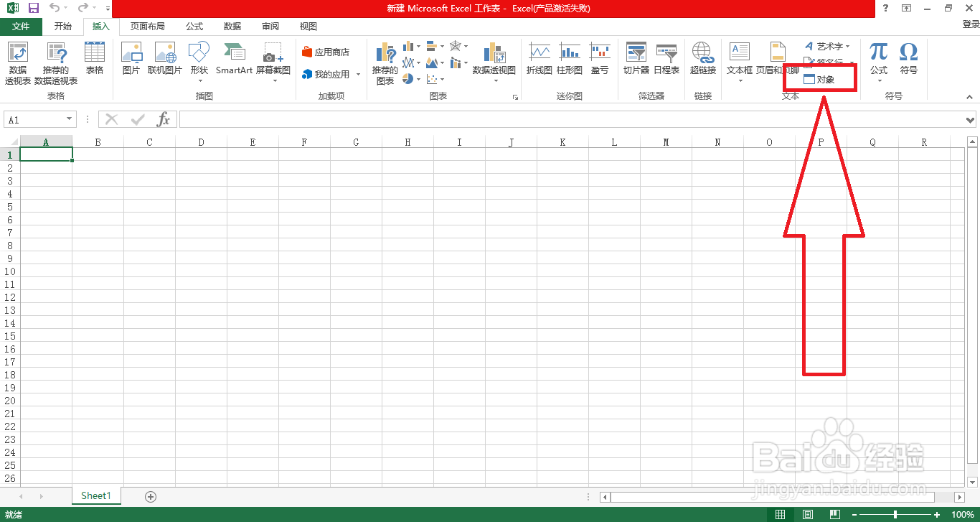
Task: Insert a scatter chart
Action: (x=435, y=79)
